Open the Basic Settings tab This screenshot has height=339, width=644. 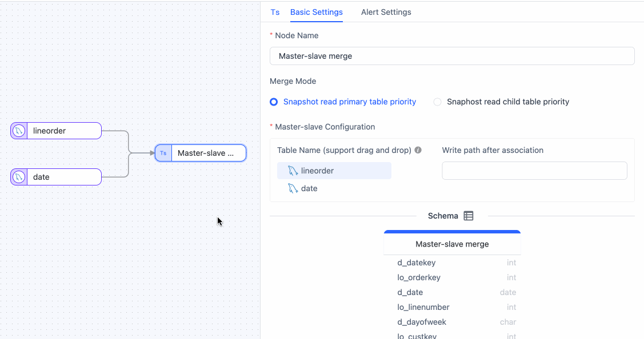(x=316, y=12)
